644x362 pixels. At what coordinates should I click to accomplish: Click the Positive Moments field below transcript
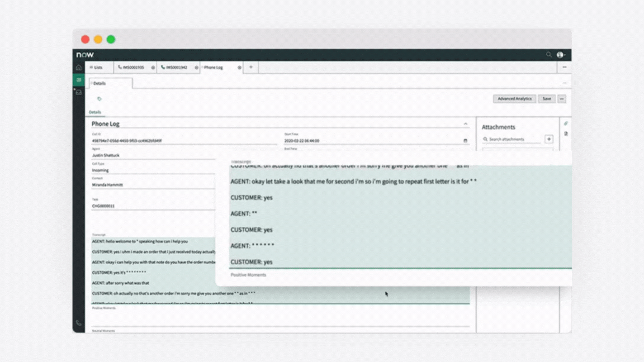click(x=281, y=318)
